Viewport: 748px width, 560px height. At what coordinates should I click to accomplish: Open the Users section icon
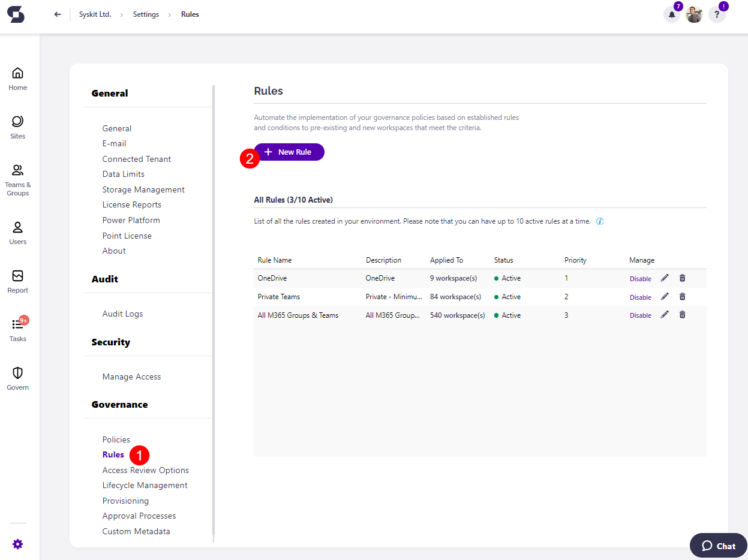(x=18, y=228)
